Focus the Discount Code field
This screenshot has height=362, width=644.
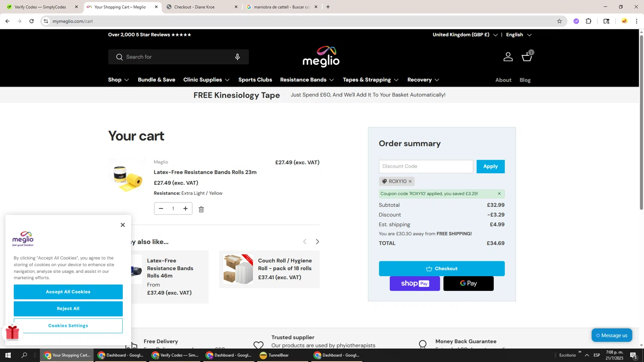point(426,166)
